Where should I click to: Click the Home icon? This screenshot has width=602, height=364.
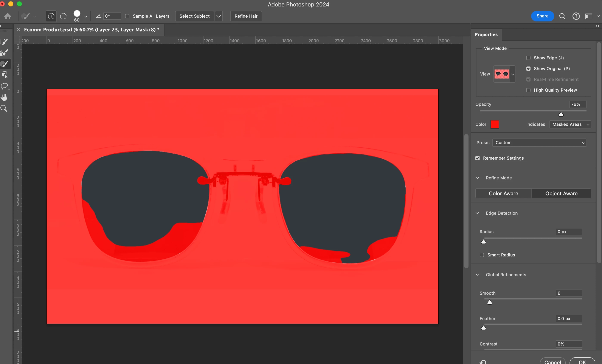(x=8, y=16)
